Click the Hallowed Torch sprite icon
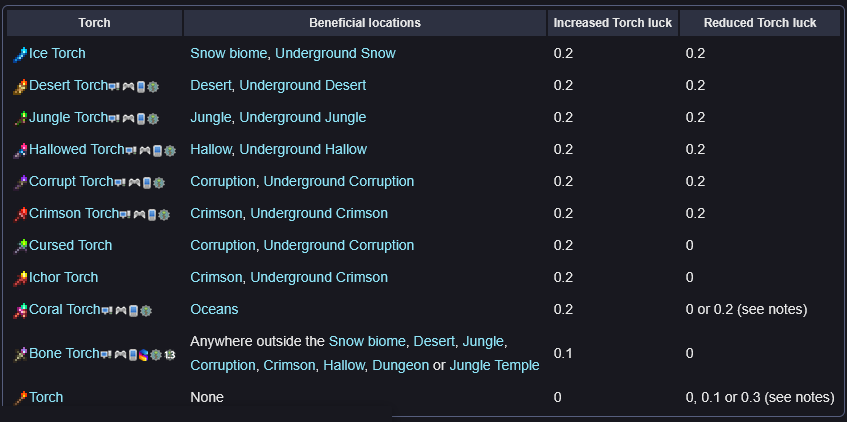847x422 pixels. pyautogui.click(x=20, y=150)
